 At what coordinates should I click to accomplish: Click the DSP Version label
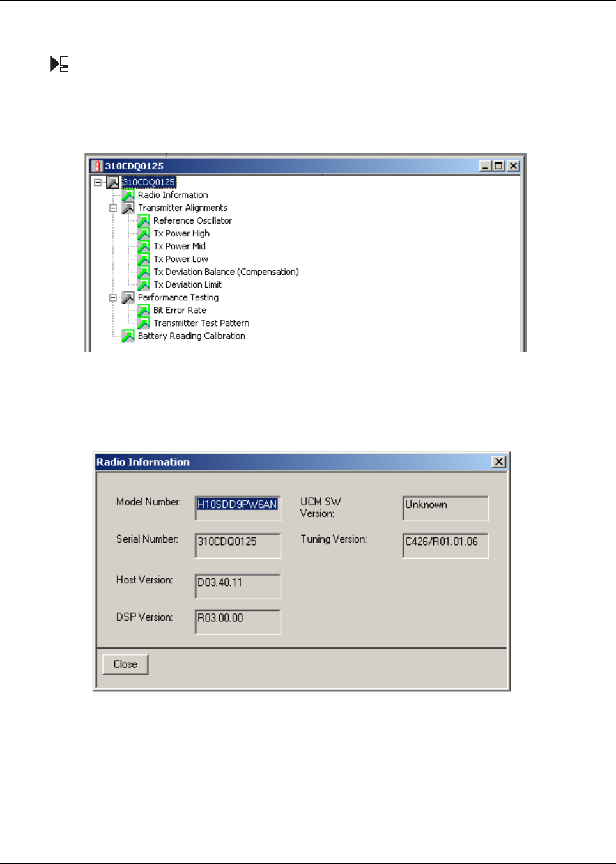(x=144, y=617)
